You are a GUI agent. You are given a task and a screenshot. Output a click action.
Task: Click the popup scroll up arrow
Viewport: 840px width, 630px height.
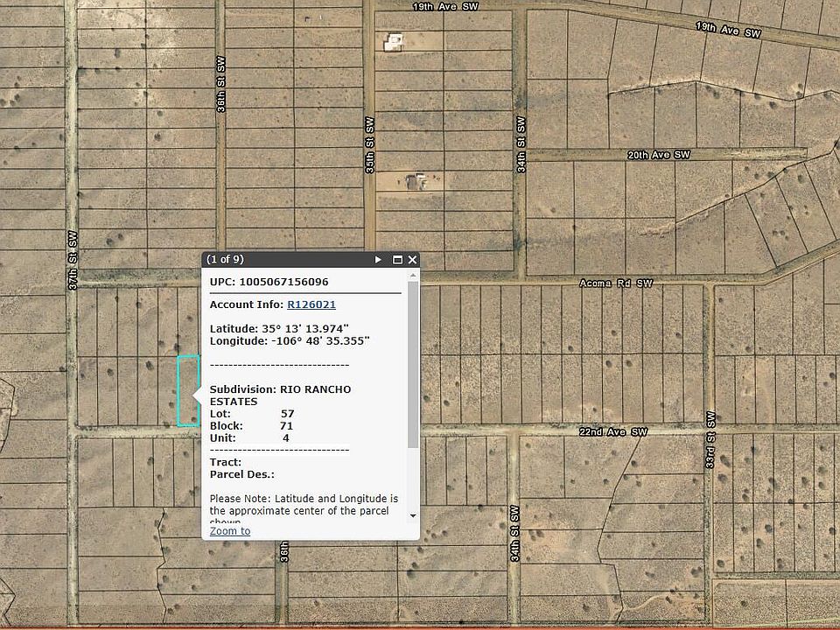point(413,276)
